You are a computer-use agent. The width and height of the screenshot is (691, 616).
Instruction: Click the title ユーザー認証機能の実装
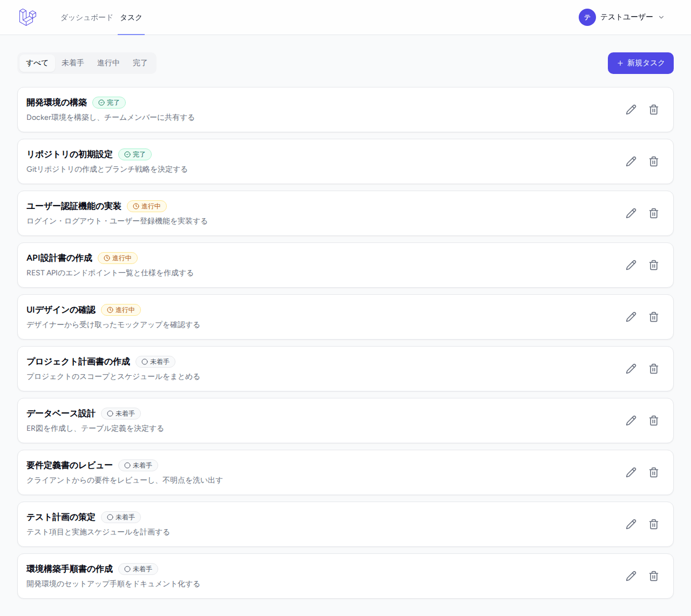pyautogui.click(x=74, y=206)
